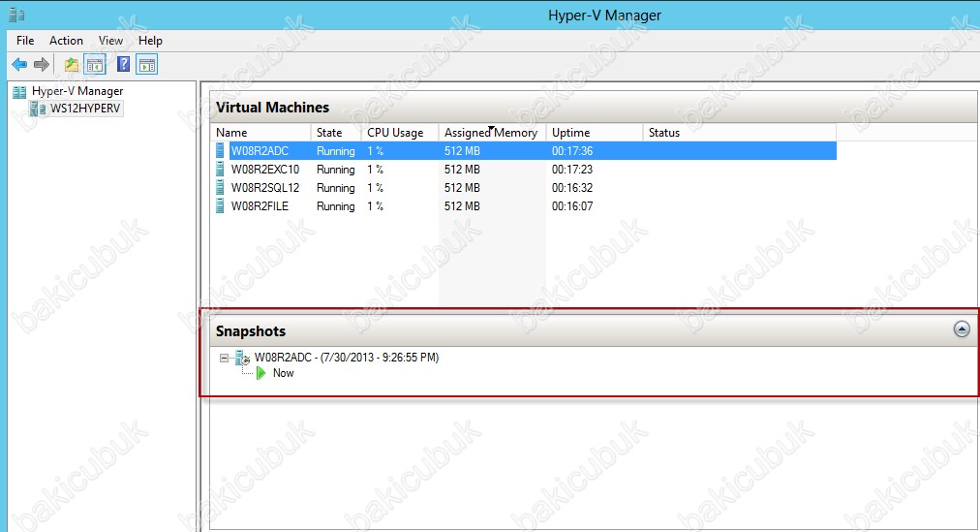Click 1 % CPU usage of W08R2SQL12

(x=375, y=188)
